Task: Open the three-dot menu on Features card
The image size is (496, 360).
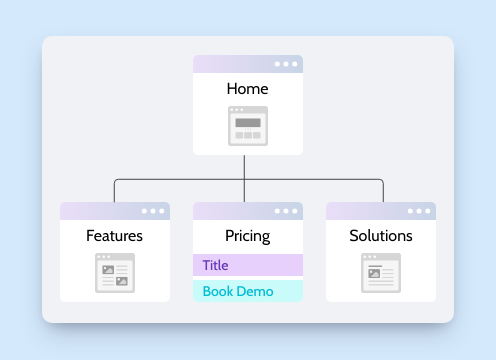Action: (153, 211)
